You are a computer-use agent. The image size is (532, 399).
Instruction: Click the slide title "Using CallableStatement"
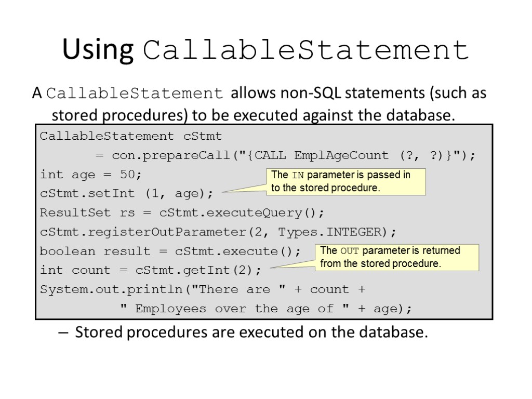click(x=265, y=50)
